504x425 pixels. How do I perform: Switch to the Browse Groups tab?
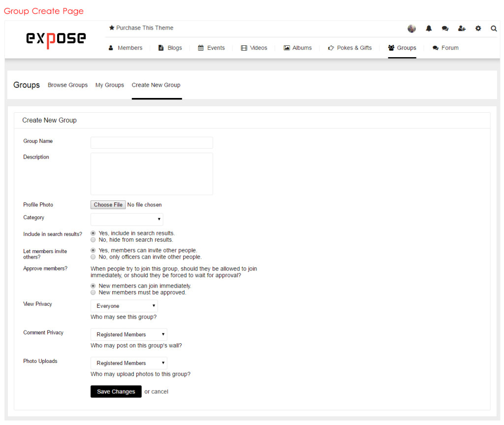(x=67, y=85)
